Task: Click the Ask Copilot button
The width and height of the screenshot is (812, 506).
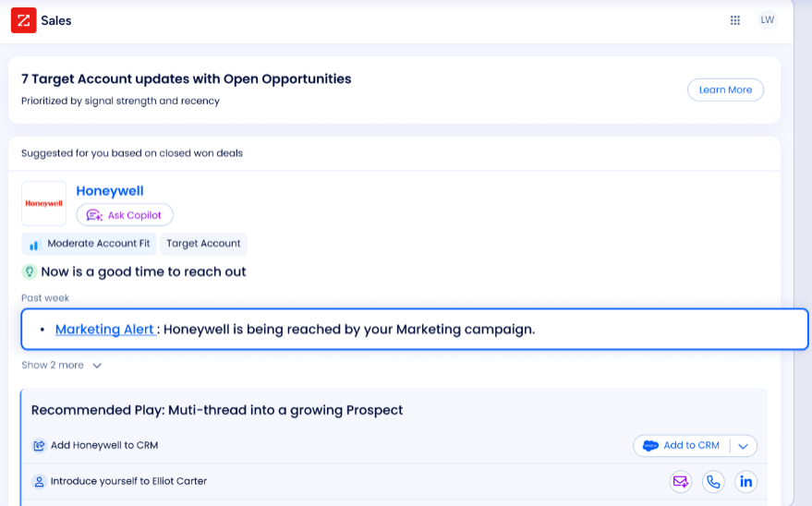Action: [125, 215]
